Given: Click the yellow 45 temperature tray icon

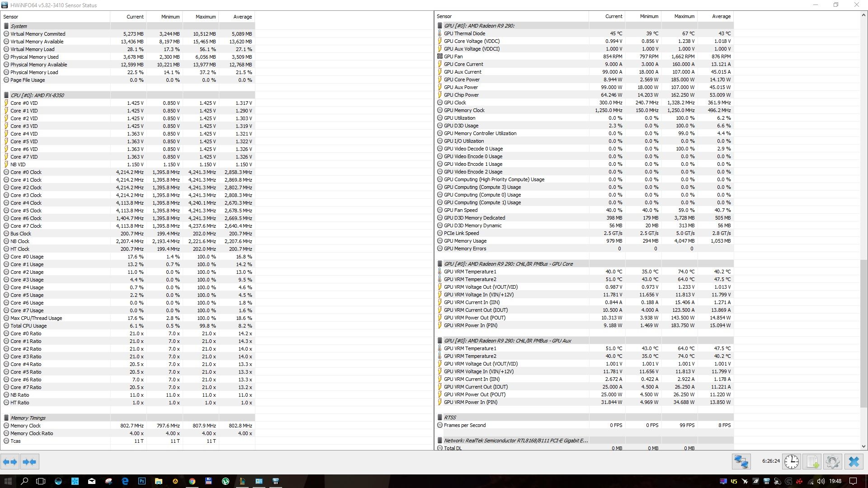Looking at the screenshot, I should (x=734, y=481).
